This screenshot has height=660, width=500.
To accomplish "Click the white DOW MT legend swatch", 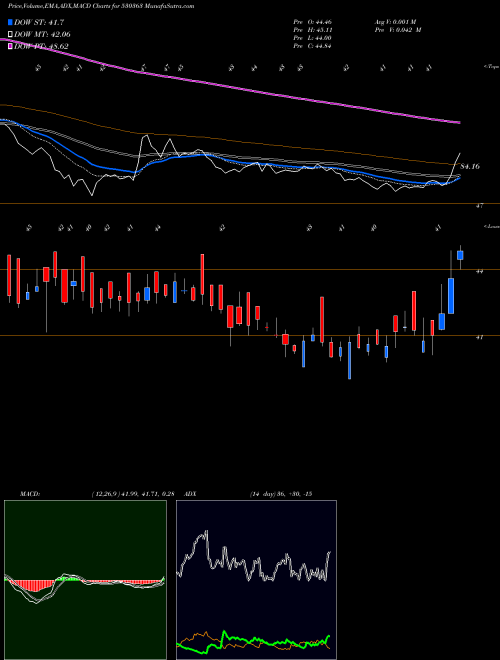I will (x=11, y=35).
